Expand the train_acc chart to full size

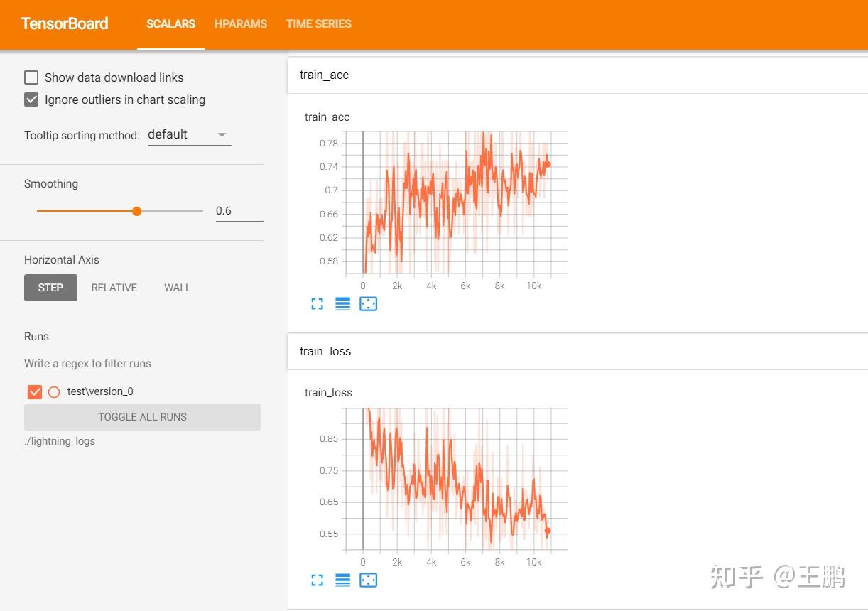point(317,303)
